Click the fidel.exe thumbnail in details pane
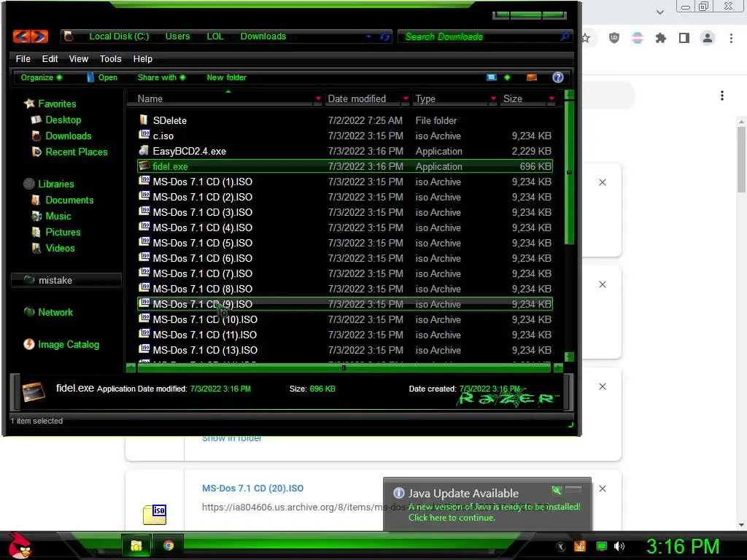The height and width of the screenshot is (560, 747). [34, 392]
